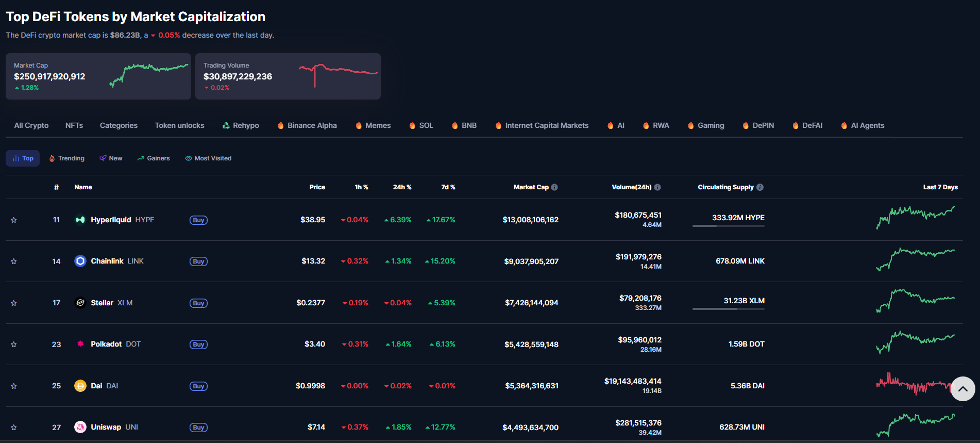Open the Trading Volume summary card
The image size is (980, 443).
click(x=288, y=76)
